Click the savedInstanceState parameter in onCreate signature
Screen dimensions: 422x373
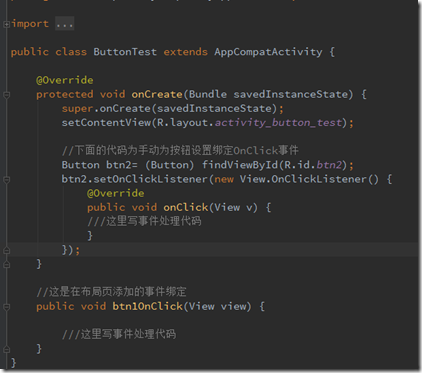tap(290, 94)
